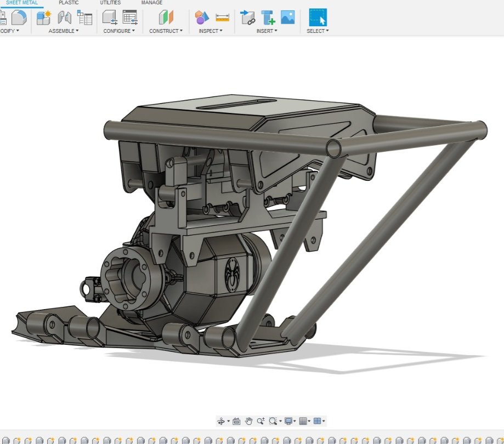Open the Orbit type dropdown arrow
The height and width of the screenshot is (444, 504).
[229, 421]
